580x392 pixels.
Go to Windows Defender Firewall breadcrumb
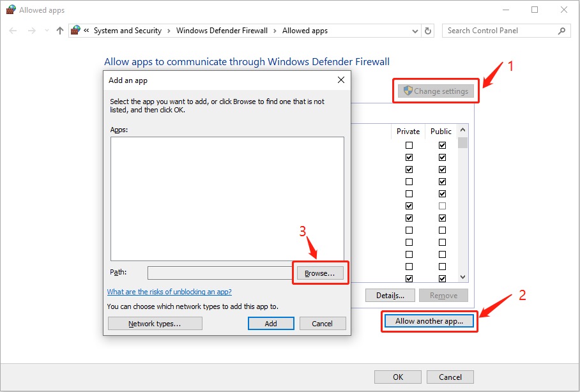pos(222,31)
